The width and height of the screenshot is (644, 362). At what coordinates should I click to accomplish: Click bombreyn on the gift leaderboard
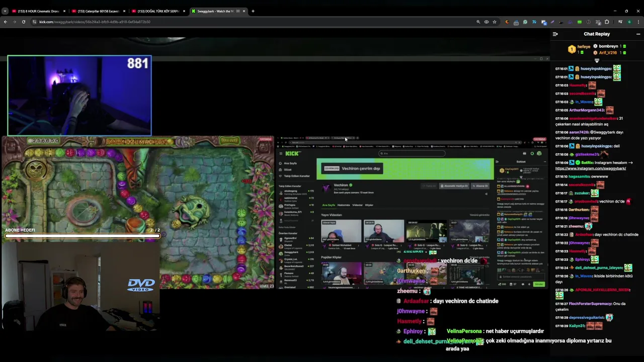pyautogui.click(x=608, y=46)
